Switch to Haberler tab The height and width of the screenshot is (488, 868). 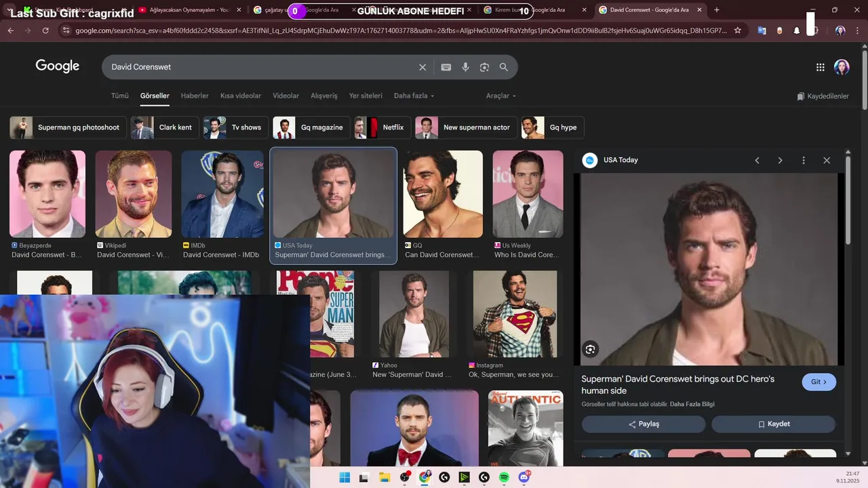195,96
